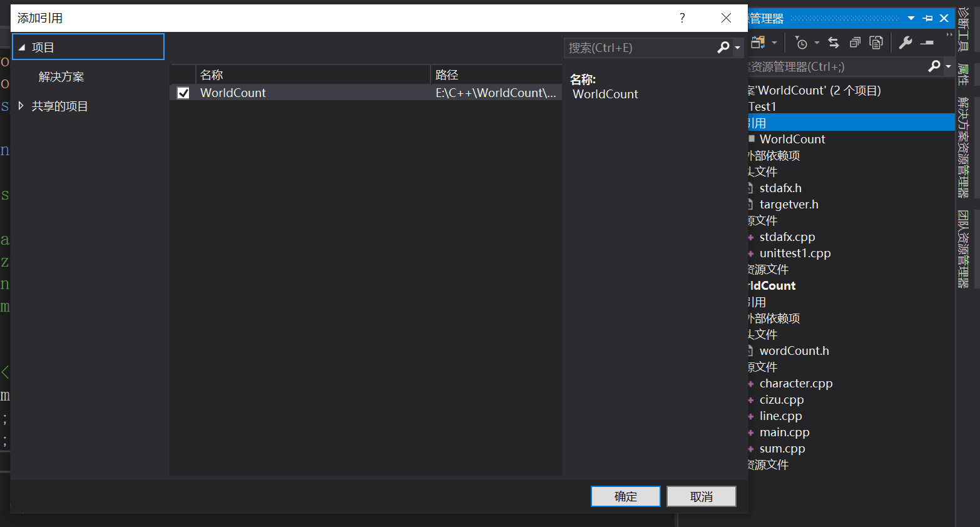Click sync with active document icon
Screen dimensions: 980x527
pos(834,43)
